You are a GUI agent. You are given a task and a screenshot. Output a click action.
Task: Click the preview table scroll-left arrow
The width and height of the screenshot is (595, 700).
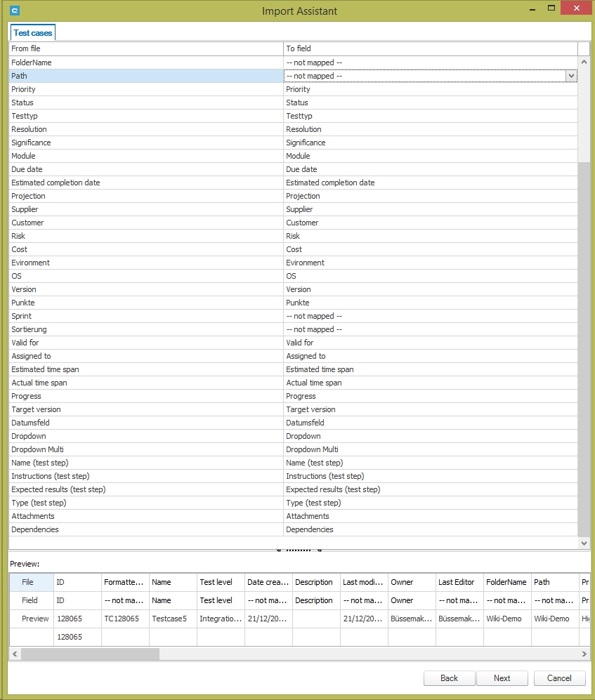click(15, 654)
